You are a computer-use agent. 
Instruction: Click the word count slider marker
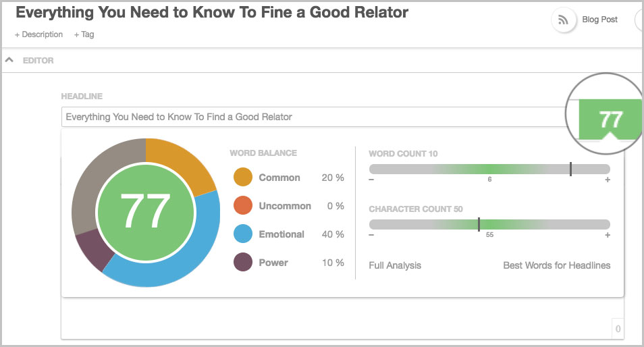570,169
